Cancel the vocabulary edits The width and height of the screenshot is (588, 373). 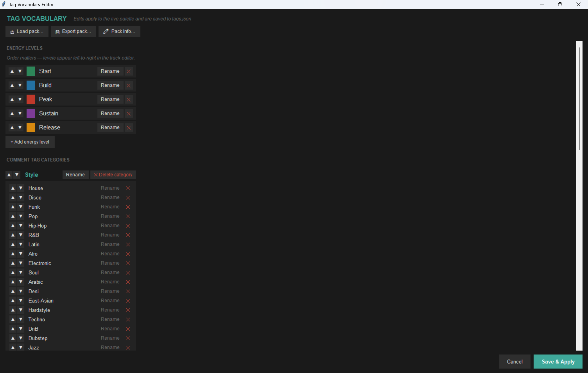coord(514,362)
